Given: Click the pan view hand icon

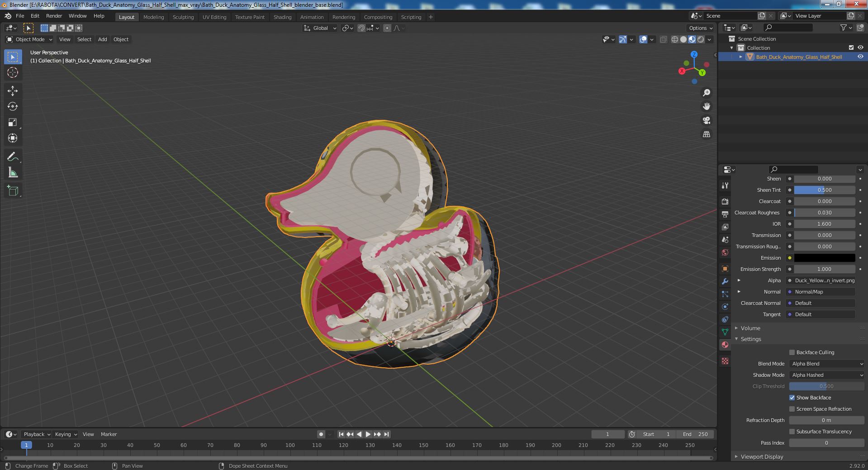Looking at the screenshot, I should click(x=706, y=106).
